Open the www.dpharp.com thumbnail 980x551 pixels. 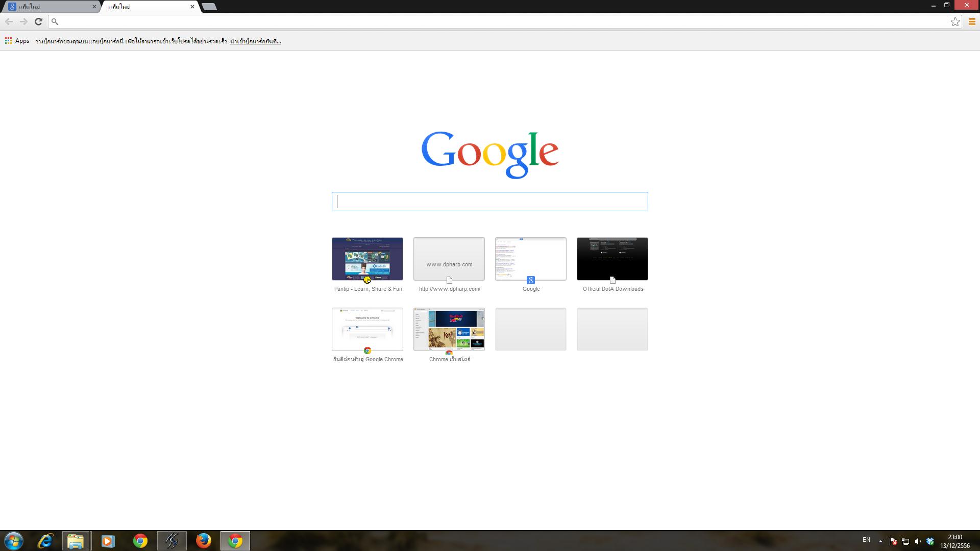(x=449, y=259)
